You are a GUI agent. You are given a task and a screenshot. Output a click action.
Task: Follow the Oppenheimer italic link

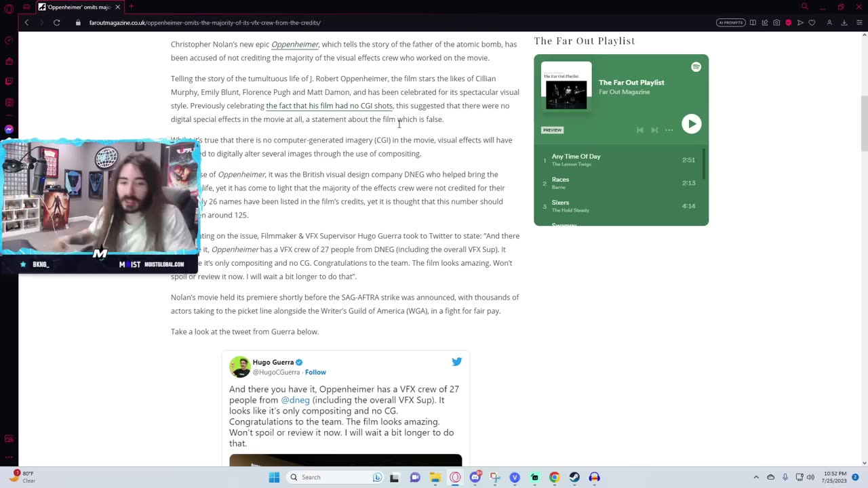pos(295,44)
